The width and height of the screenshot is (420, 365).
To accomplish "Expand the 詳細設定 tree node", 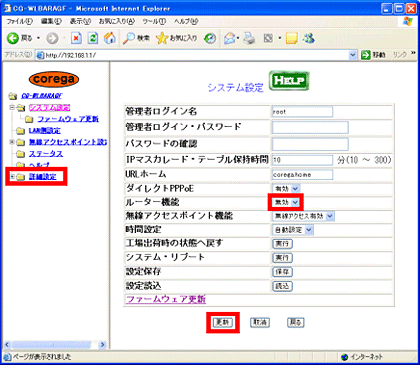I will click(12, 176).
